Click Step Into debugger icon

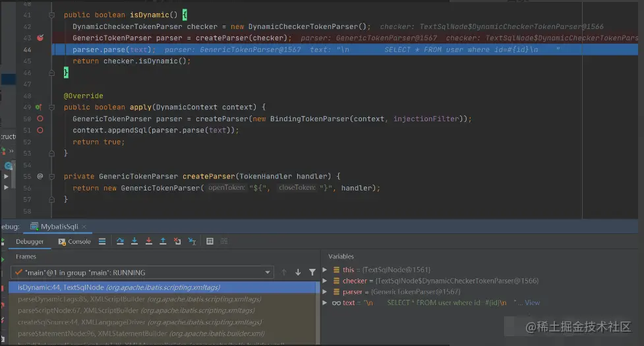click(x=134, y=241)
